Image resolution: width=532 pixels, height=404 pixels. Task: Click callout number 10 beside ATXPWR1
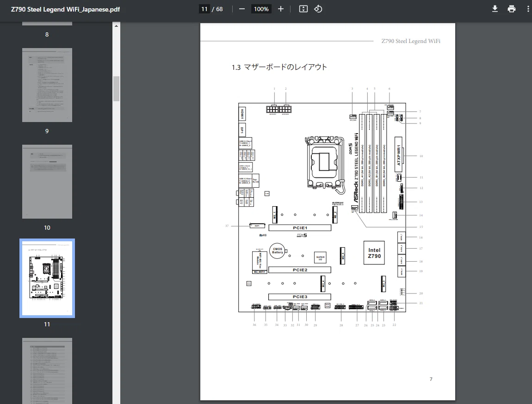click(x=421, y=156)
